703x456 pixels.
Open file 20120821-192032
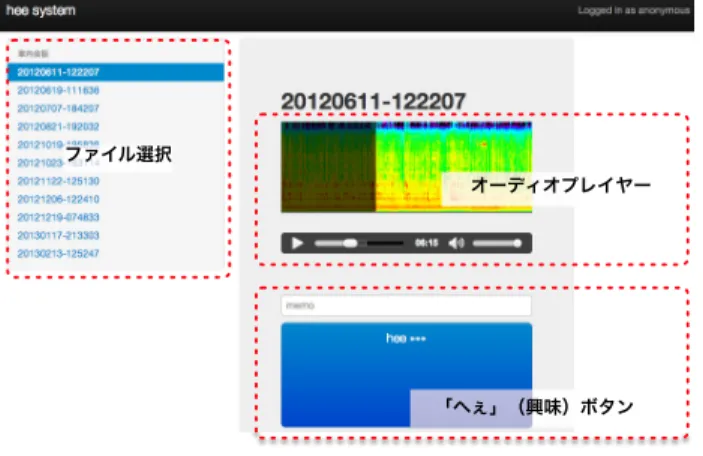coord(58,127)
